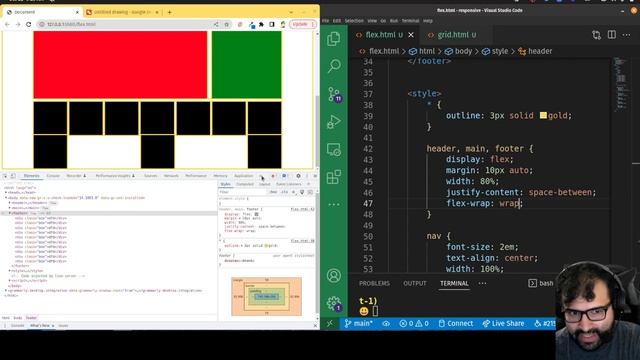
Task: Click the Styles filter field
Action: click(243, 192)
